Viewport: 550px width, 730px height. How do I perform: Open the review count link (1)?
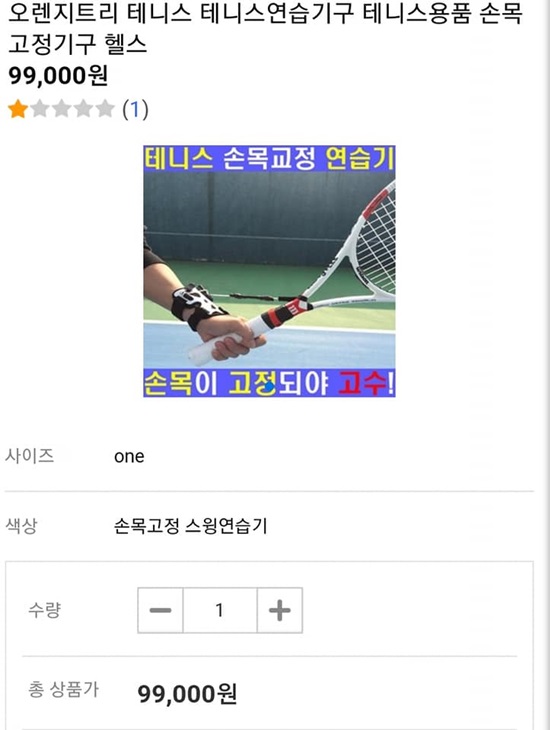pyautogui.click(x=135, y=109)
